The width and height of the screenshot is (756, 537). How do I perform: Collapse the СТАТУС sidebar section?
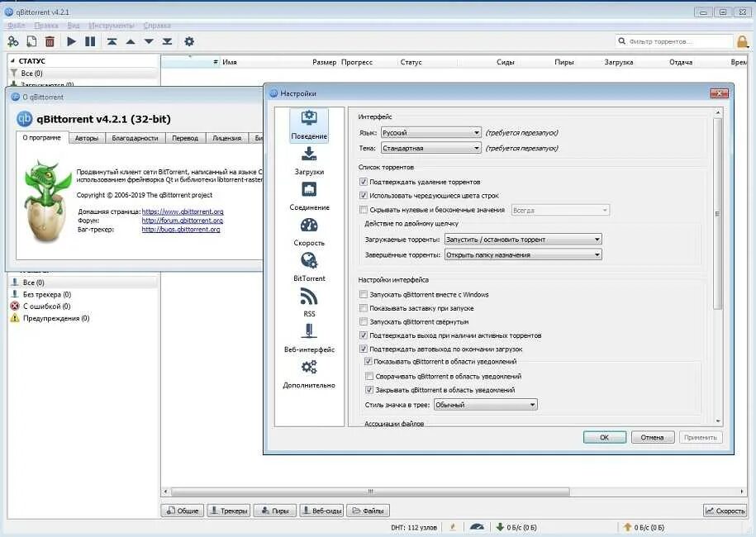tap(13, 61)
